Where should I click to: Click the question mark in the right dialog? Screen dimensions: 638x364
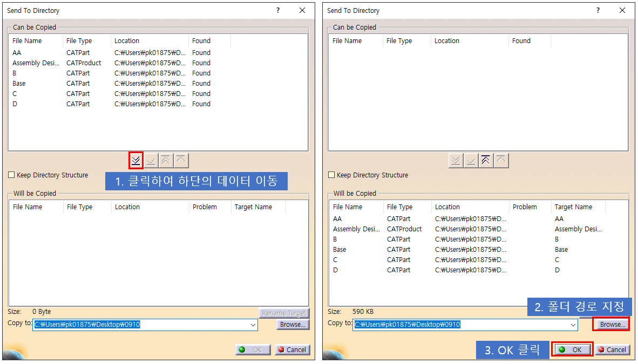pos(598,10)
